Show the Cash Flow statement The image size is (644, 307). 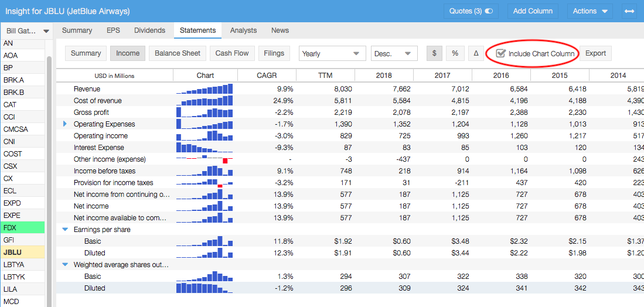click(232, 53)
